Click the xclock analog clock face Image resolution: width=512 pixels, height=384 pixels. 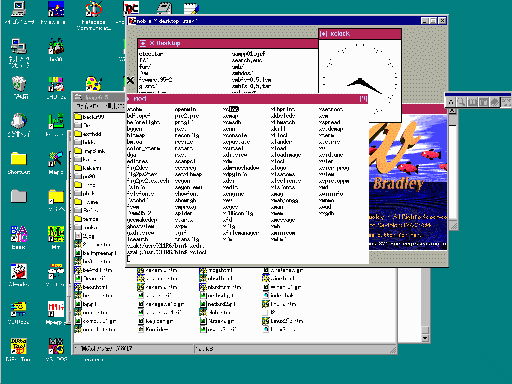pyautogui.click(x=360, y=80)
